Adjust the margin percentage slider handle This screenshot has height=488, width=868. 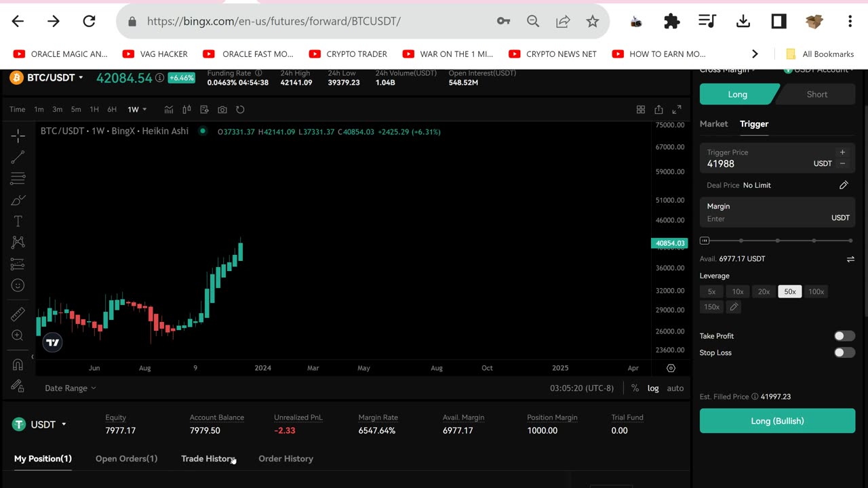[x=705, y=241]
